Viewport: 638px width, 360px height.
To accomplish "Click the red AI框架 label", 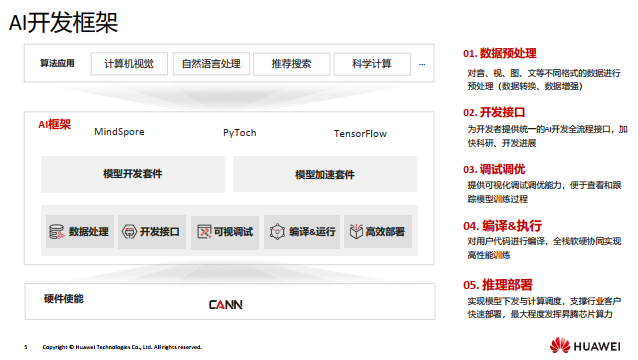I will click(55, 124).
